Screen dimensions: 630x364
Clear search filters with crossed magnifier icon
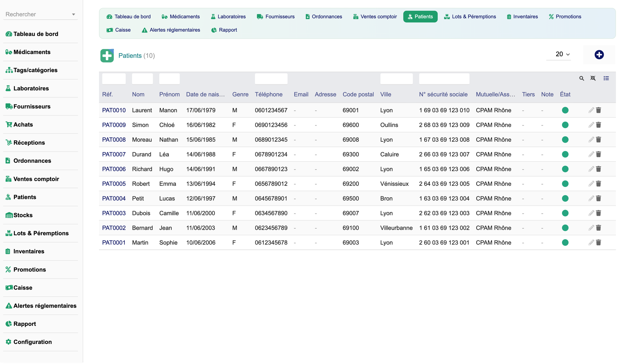593,78
